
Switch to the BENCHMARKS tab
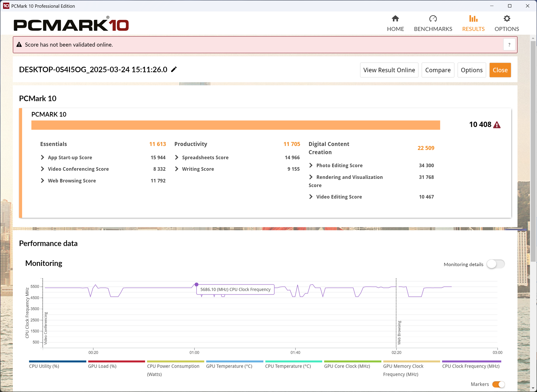(x=433, y=23)
